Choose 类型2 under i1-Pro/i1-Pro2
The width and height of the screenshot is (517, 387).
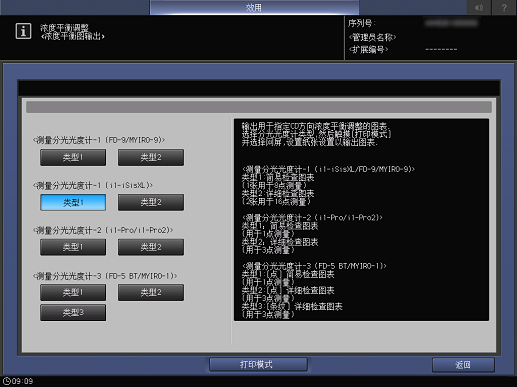tap(151, 247)
